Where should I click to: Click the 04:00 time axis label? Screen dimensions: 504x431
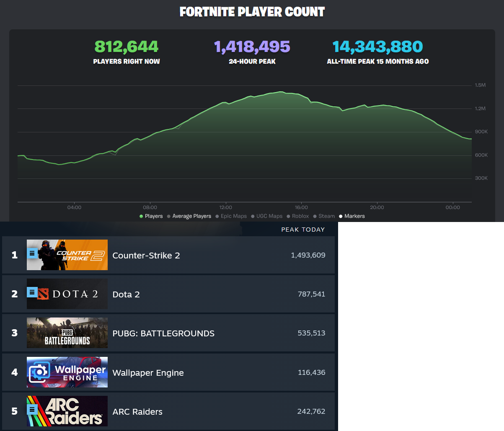(x=74, y=207)
